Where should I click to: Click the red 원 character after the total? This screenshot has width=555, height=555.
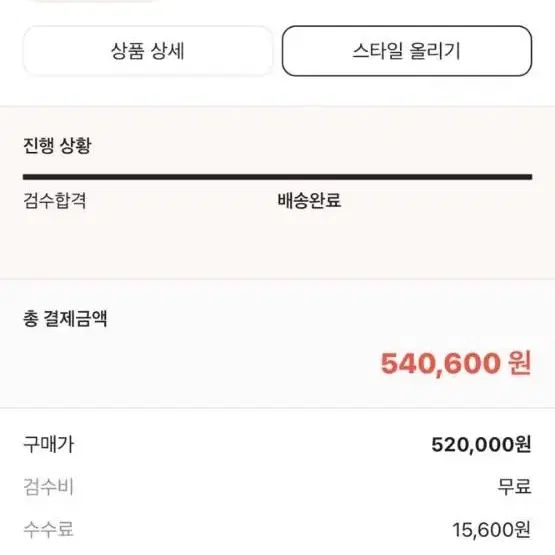pos(520,363)
